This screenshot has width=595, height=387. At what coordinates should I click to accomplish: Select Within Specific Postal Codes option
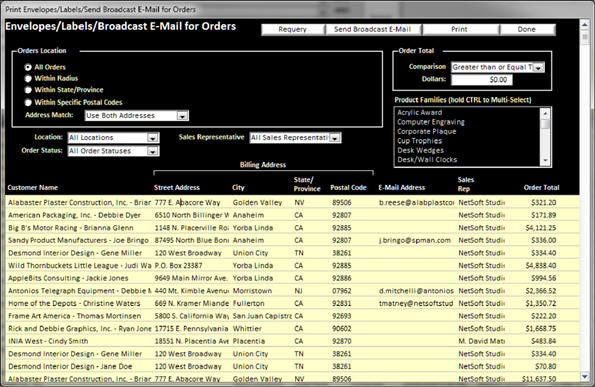(x=28, y=102)
